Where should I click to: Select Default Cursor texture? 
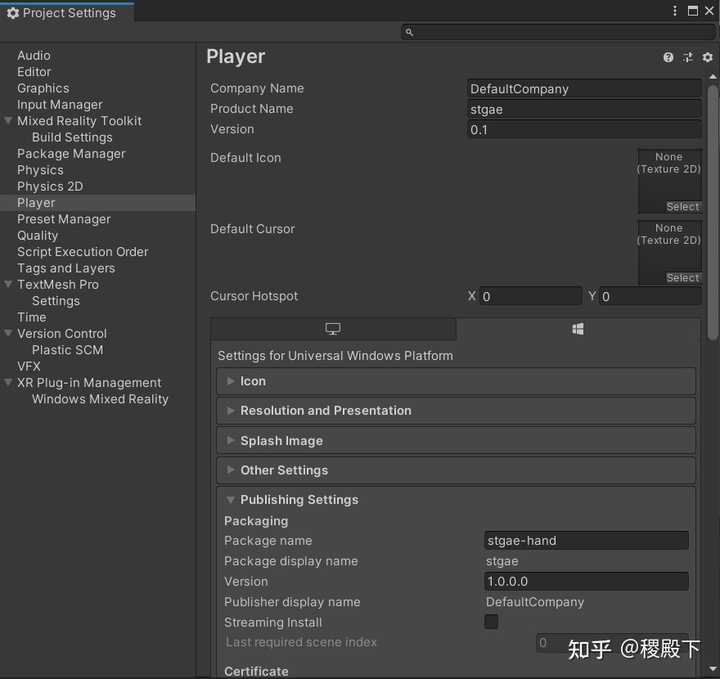click(x=682, y=278)
